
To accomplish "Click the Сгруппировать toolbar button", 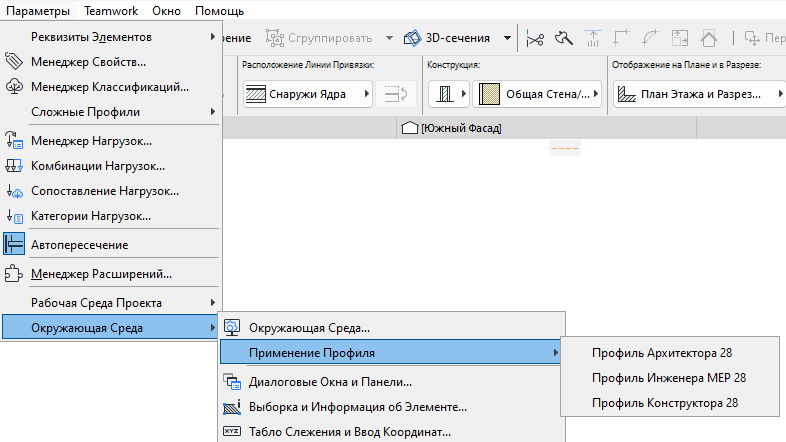I will [x=319, y=38].
